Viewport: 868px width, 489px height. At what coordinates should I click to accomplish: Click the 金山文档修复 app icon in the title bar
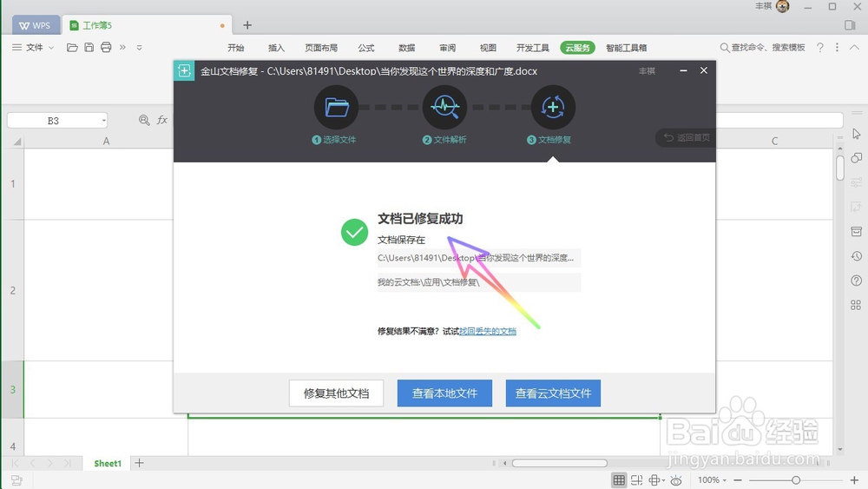[184, 71]
